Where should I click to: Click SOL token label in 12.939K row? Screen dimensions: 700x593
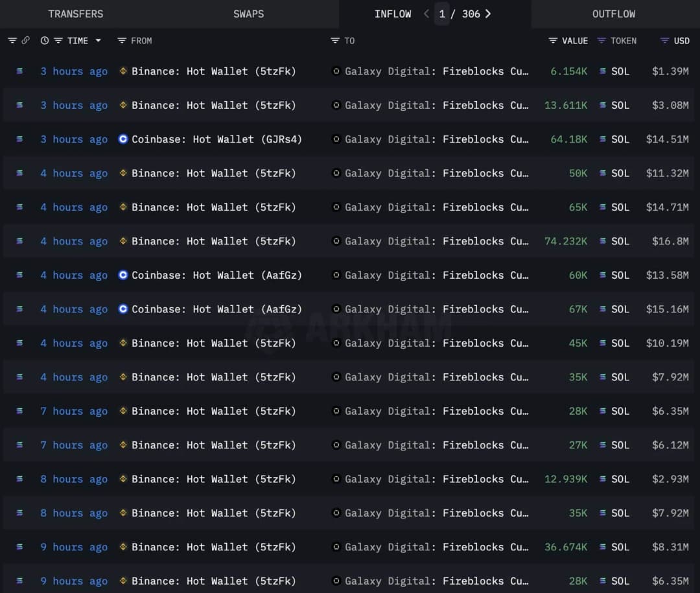click(x=620, y=479)
